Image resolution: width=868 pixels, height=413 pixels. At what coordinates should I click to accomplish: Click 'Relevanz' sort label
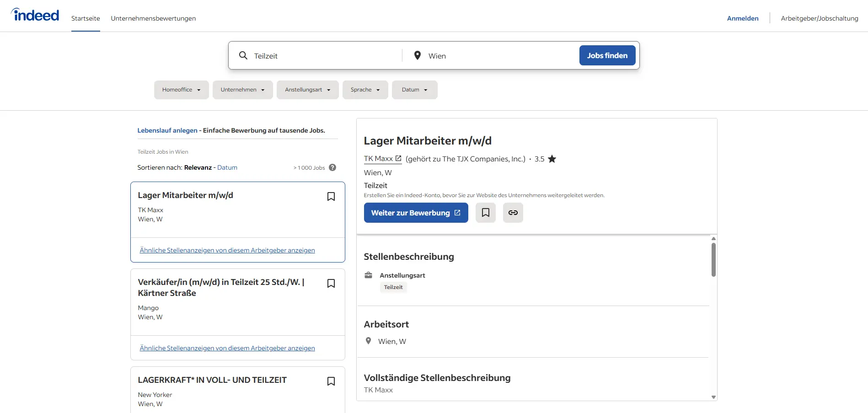[x=198, y=167]
